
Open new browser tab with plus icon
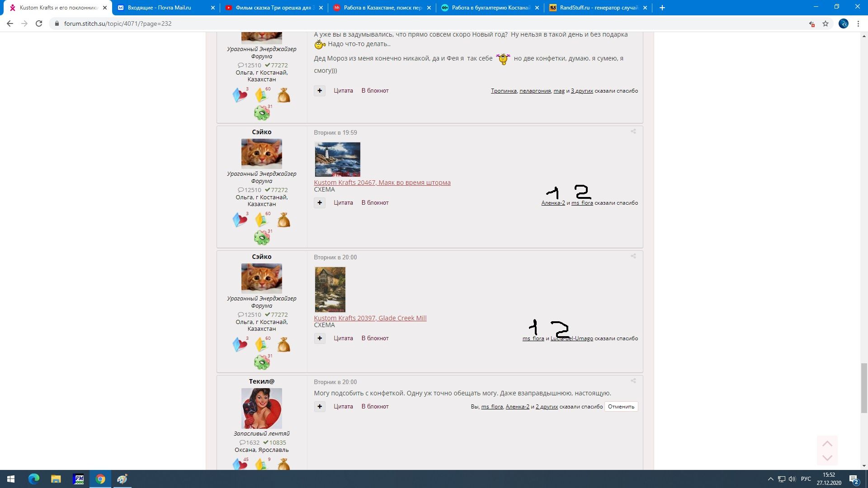[x=662, y=8]
